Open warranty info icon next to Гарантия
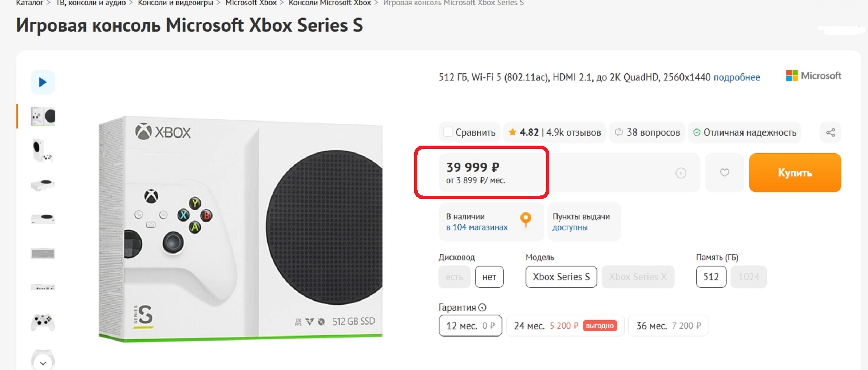This screenshot has width=868, height=370. coord(482,308)
